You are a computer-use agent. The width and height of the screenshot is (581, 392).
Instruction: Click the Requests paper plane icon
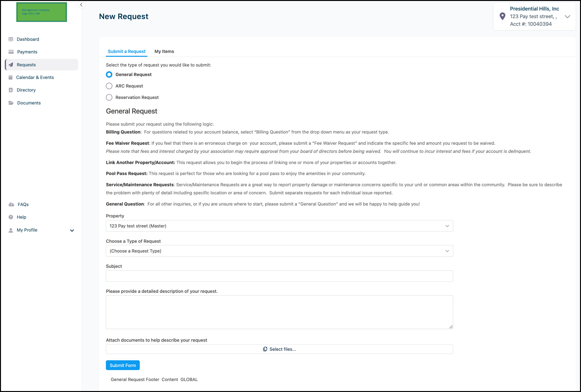tap(11, 65)
